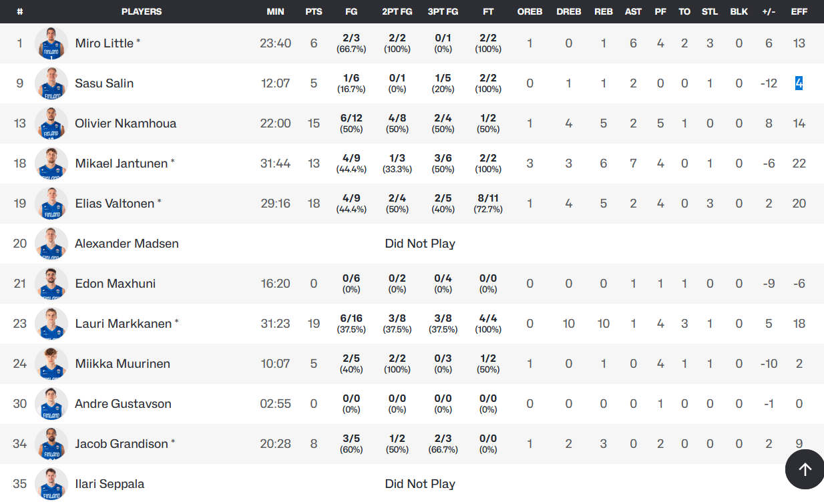Click Miikka Muurinen's player photo
The width and height of the screenshot is (824, 504).
[51, 364]
